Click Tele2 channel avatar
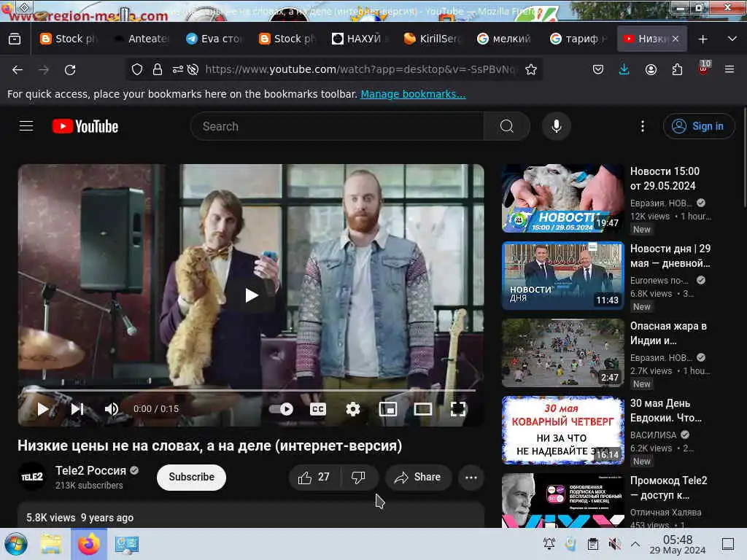This screenshot has height=560, width=747. [x=32, y=477]
